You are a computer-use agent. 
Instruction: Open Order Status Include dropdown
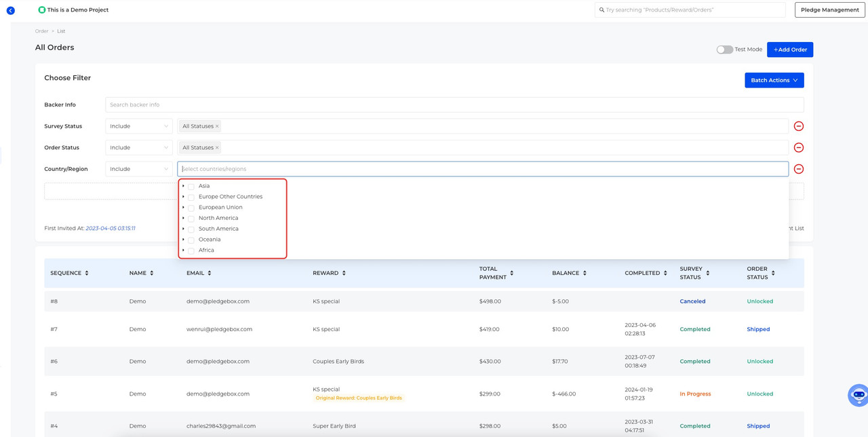(x=139, y=147)
